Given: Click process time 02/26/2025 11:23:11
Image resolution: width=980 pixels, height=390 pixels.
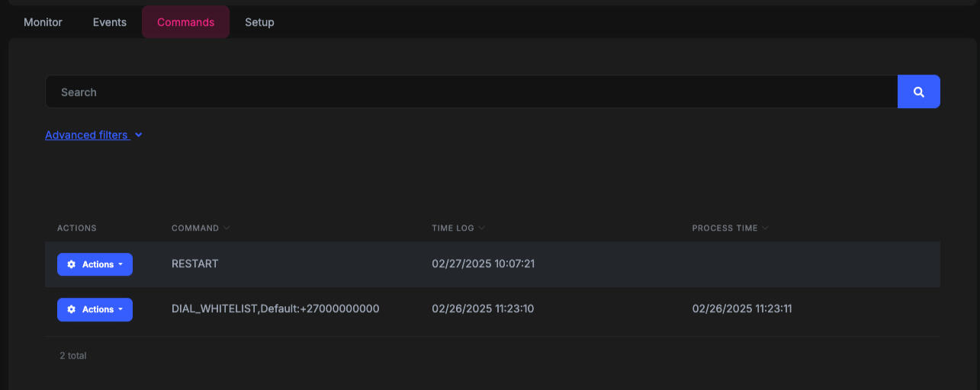Looking at the screenshot, I should click(x=744, y=308).
